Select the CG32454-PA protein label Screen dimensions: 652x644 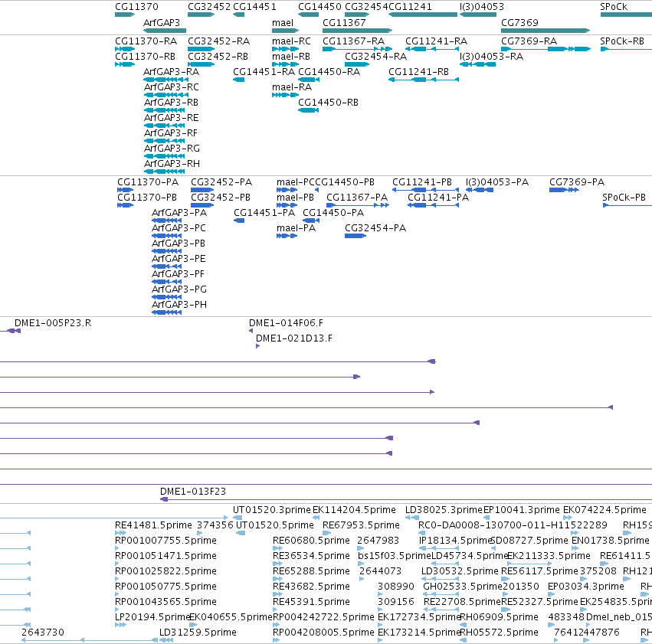click(375, 228)
